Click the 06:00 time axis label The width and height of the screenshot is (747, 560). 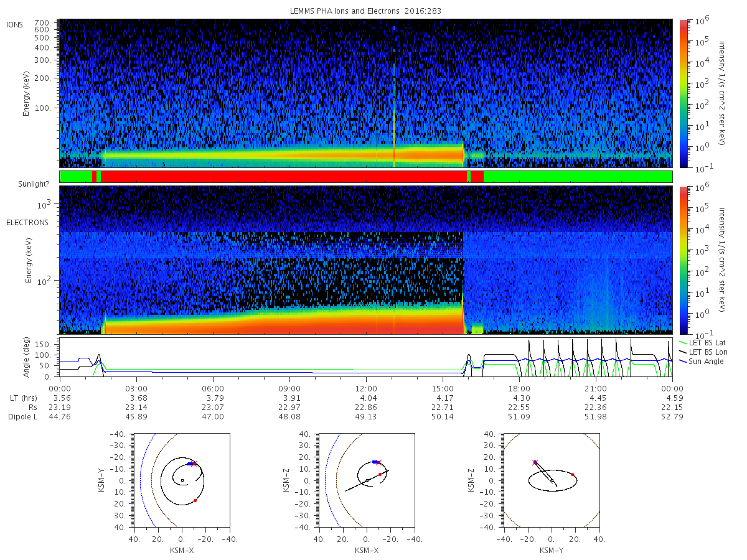pos(213,388)
